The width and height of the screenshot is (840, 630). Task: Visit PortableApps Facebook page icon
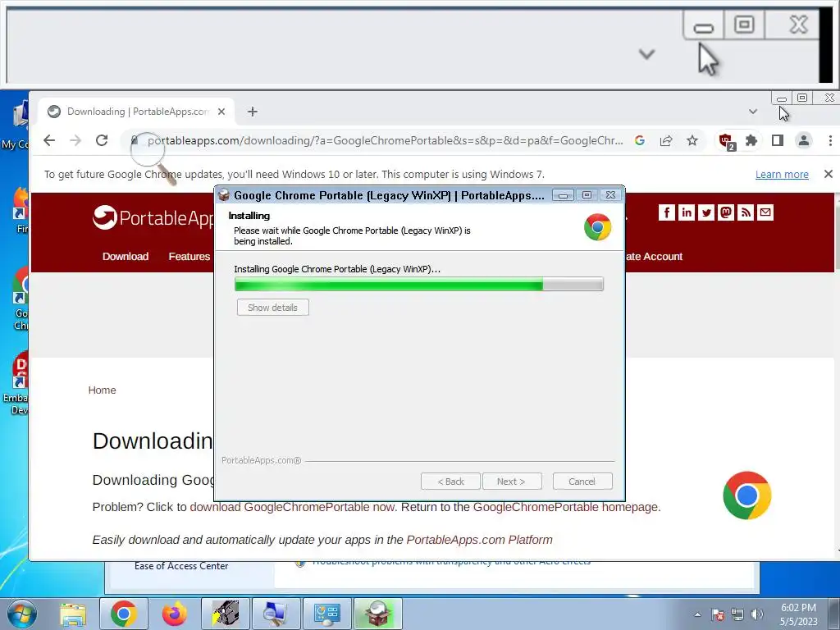click(666, 212)
